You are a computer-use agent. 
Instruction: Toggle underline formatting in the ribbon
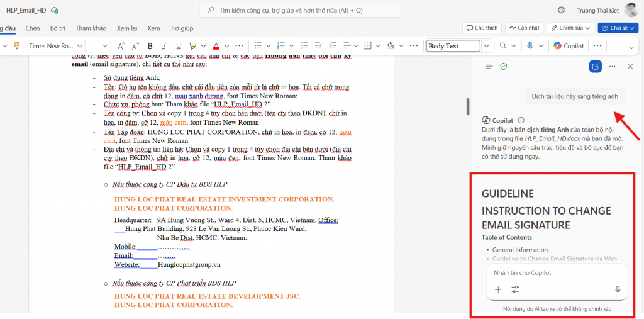[x=179, y=46]
